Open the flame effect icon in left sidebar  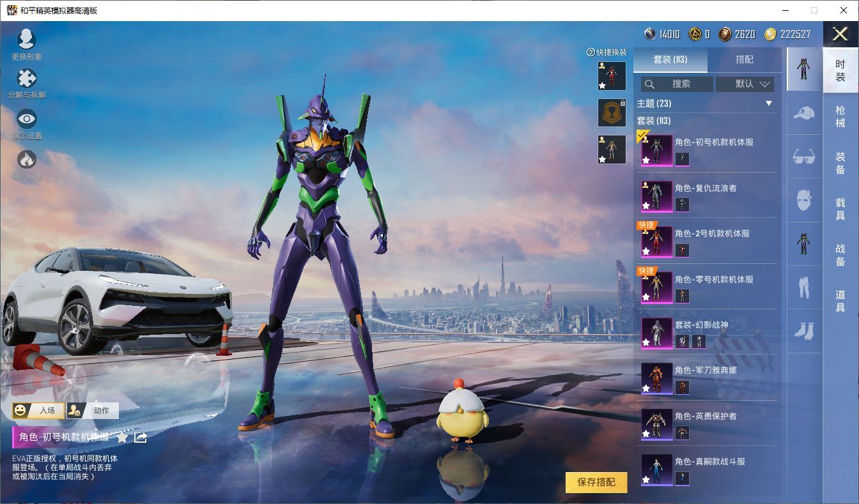pos(26,159)
